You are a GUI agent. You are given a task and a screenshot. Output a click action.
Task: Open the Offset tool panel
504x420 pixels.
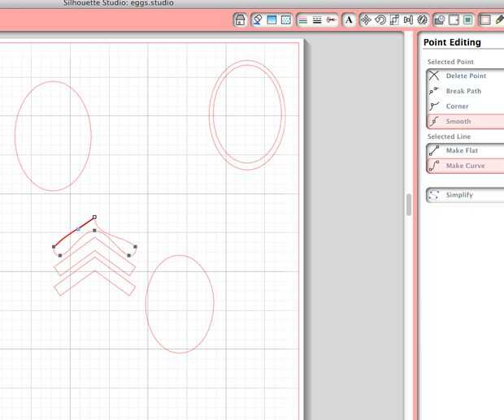pyautogui.click(x=454, y=20)
